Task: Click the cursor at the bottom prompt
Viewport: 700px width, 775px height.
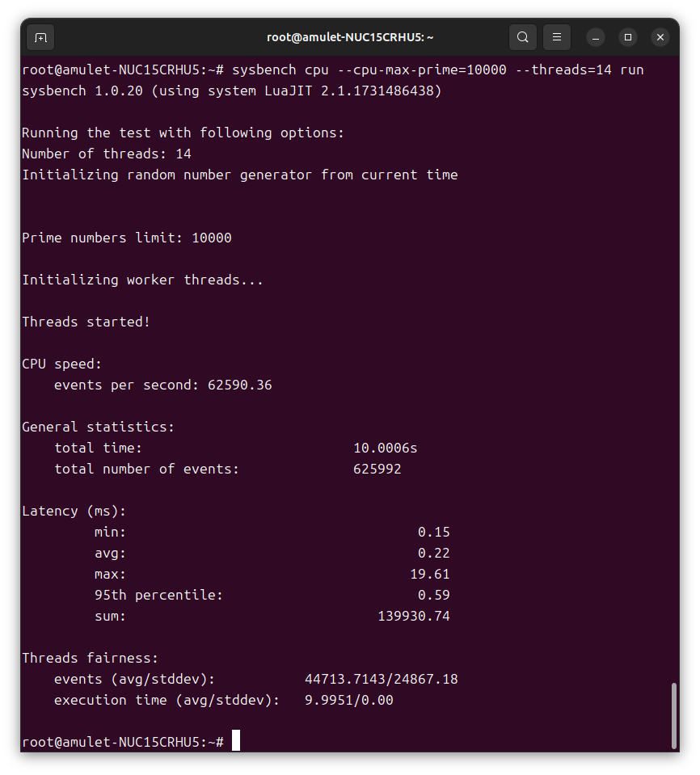Action: 236,741
